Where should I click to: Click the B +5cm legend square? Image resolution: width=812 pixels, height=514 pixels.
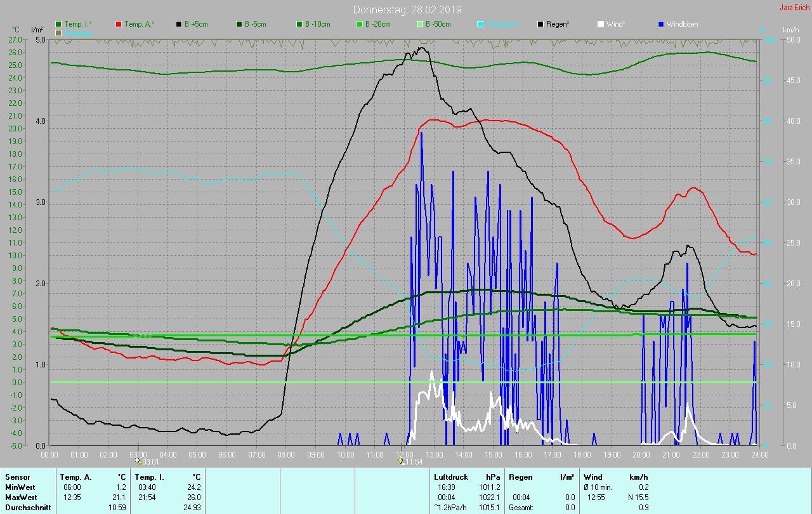point(179,24)
